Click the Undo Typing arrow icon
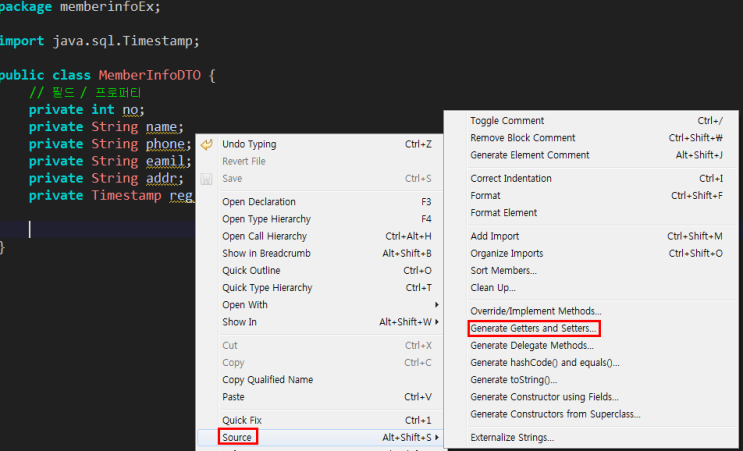743x451 pixels. pyautogui.click(x=207, y=144)
